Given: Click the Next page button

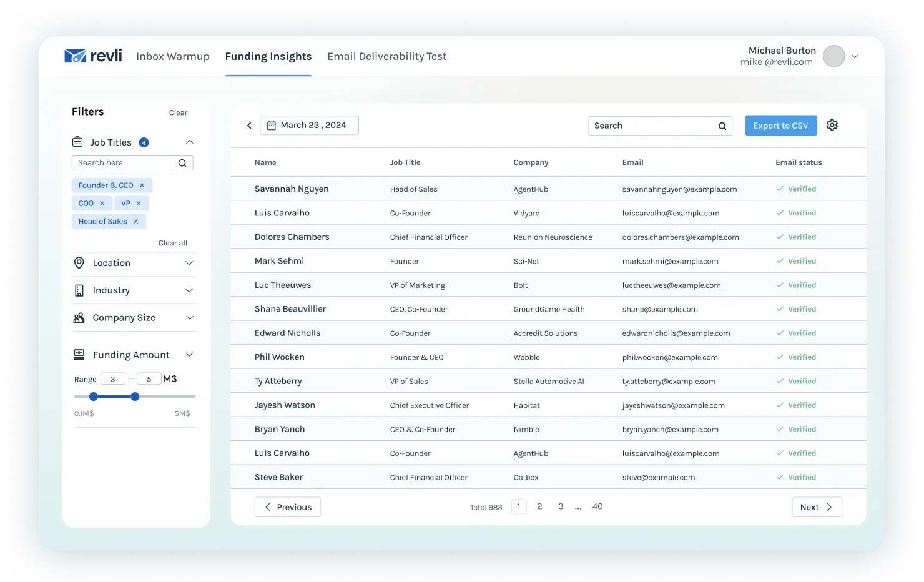Looking at the screenshot, I should click(817, 507).
